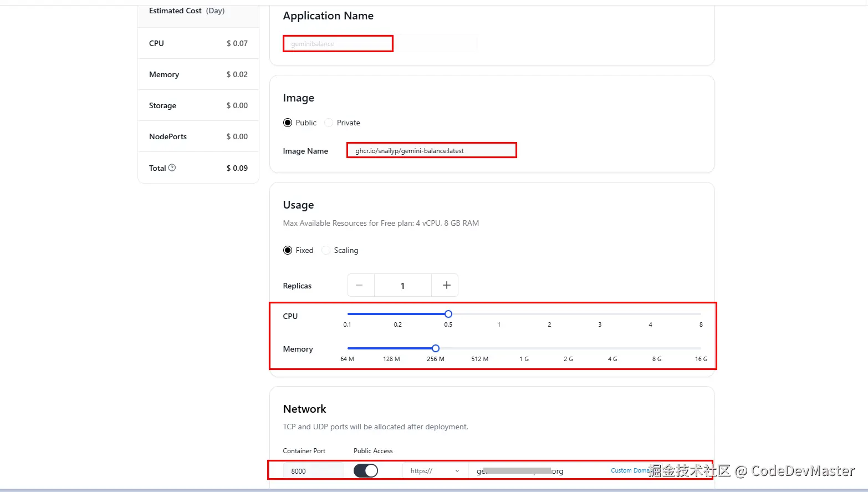Click the Estimated Cost (Day) header

187,11
